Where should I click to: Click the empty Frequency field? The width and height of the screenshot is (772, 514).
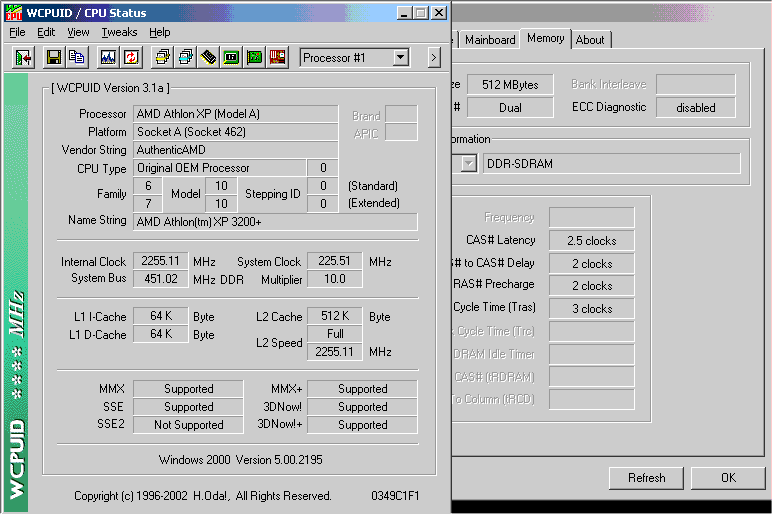point(591,218)
